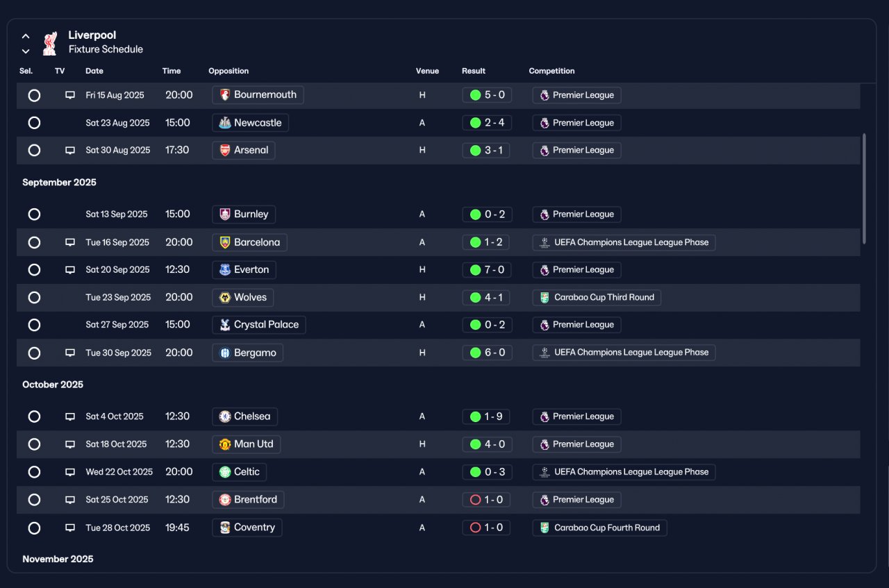Click the Competition column header
Viewport: 889px width, 588px height.
[x=551, y=71]
